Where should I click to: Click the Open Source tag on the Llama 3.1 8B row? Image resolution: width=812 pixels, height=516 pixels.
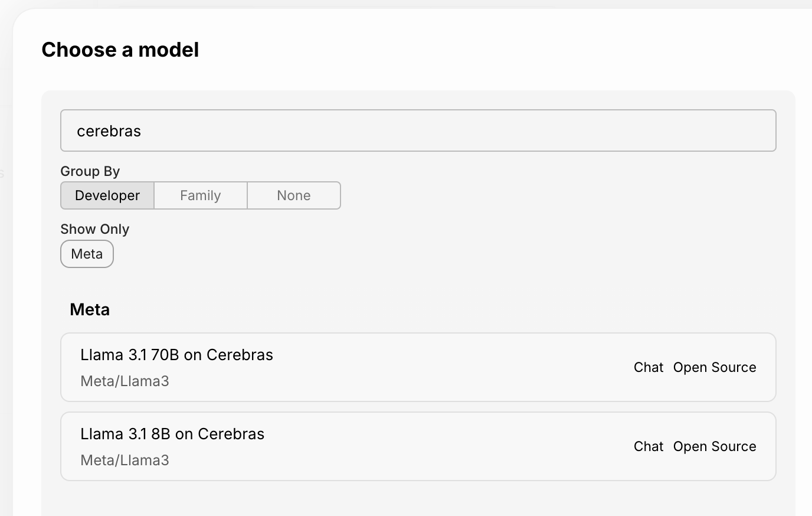[715, 446]
